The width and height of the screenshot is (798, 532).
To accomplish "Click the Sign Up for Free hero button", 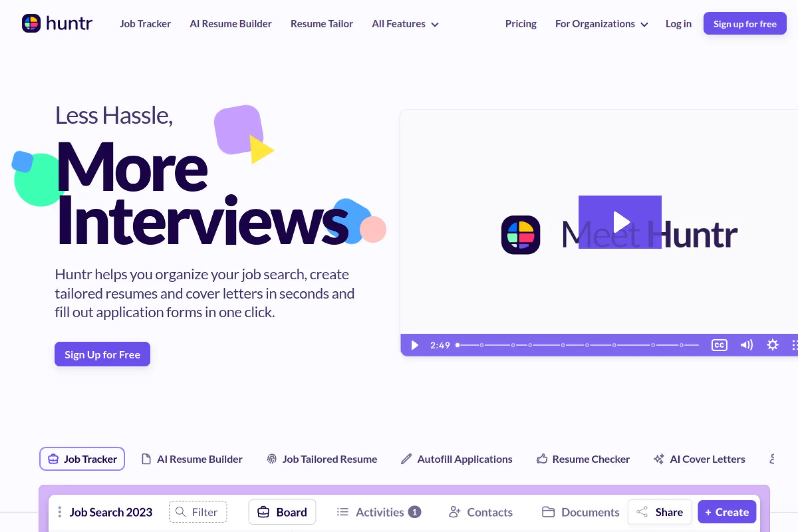I will (x=102, y=354).
